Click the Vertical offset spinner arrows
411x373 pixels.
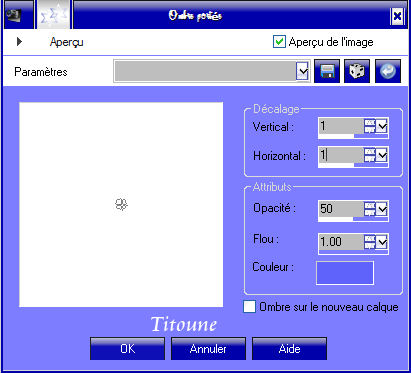369,126
